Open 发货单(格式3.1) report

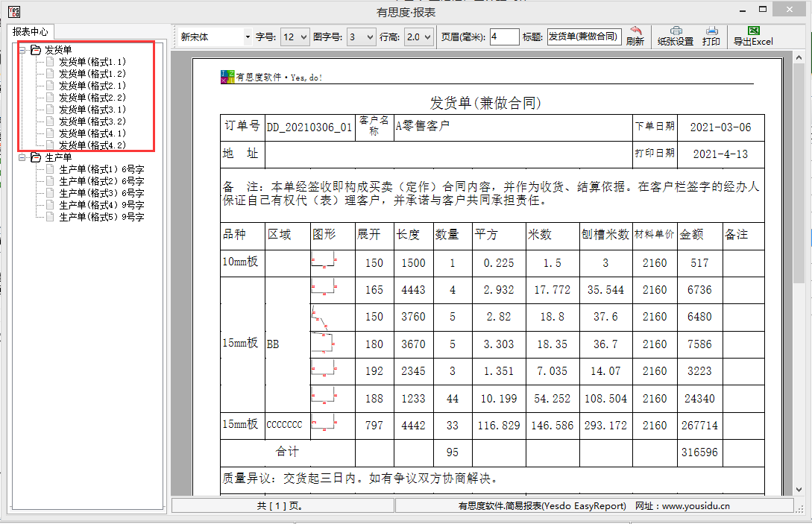(92, 110)
